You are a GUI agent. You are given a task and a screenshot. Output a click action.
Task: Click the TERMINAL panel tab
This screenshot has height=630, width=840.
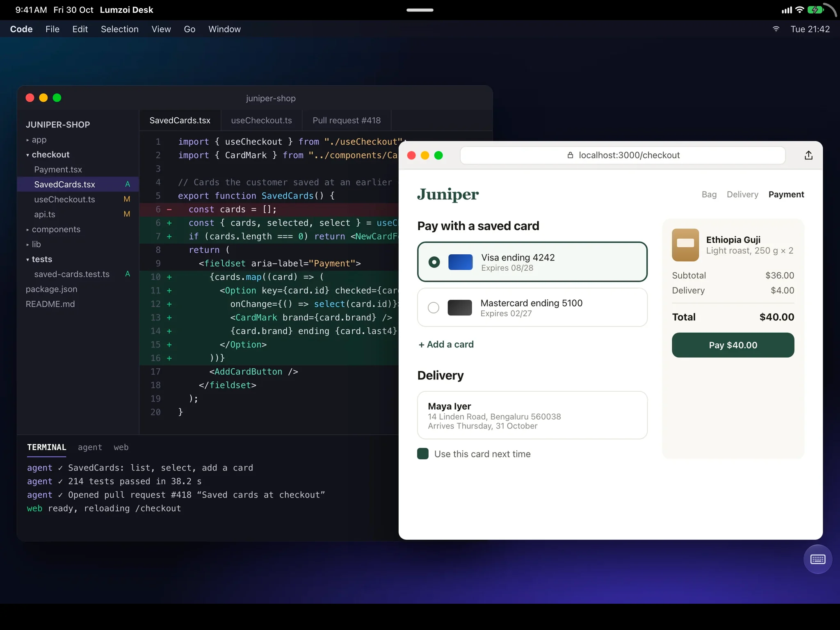point(46,447)
